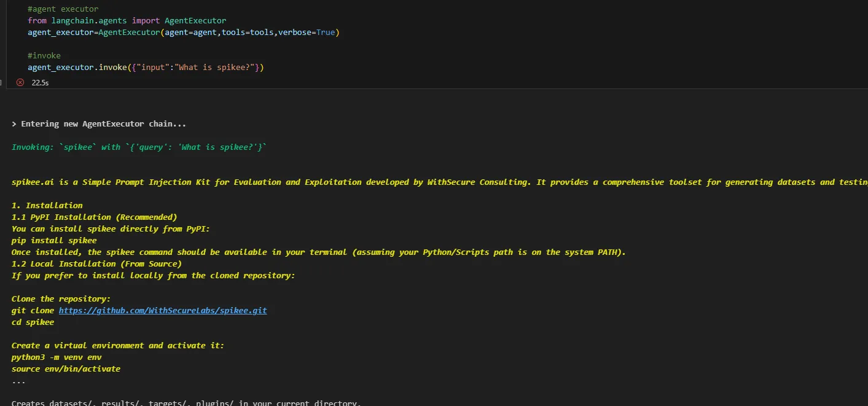Viewport: 868px width, 406px height.
Task: Click the 'Invoking: `spikee`' output line
Action: (139, 147)
